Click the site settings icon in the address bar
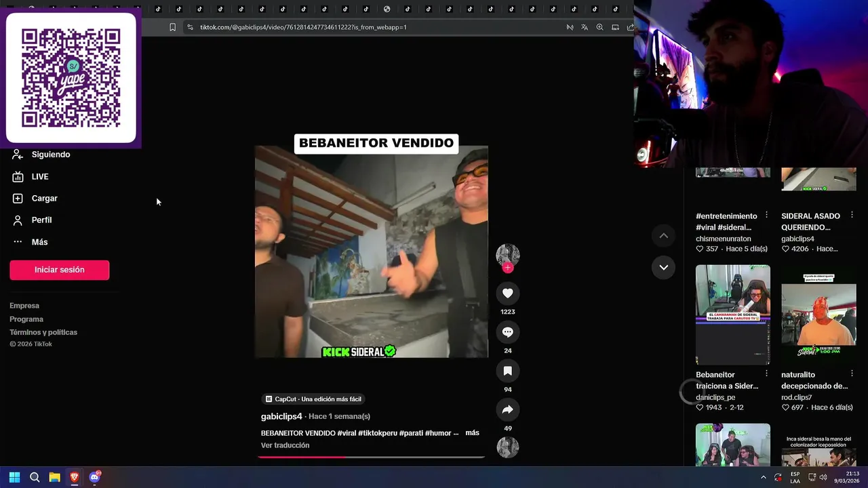 coord(190,27)
